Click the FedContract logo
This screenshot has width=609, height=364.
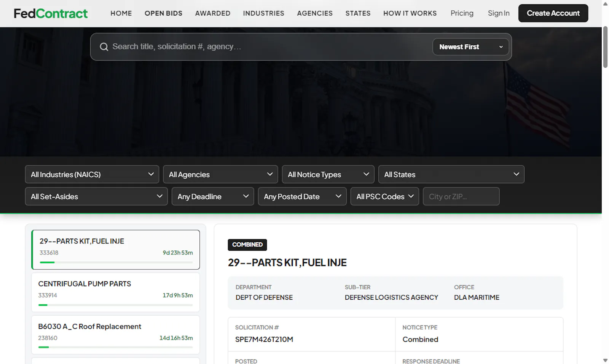(51, 13)
